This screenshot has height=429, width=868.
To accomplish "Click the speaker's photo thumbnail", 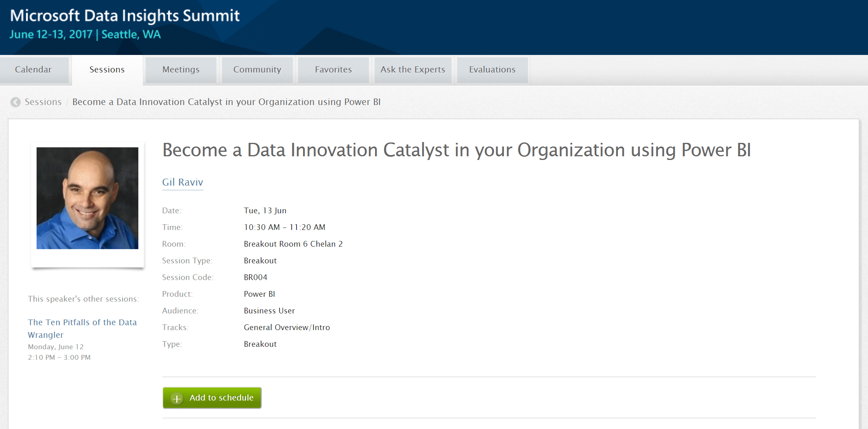I will pos(87,198).
